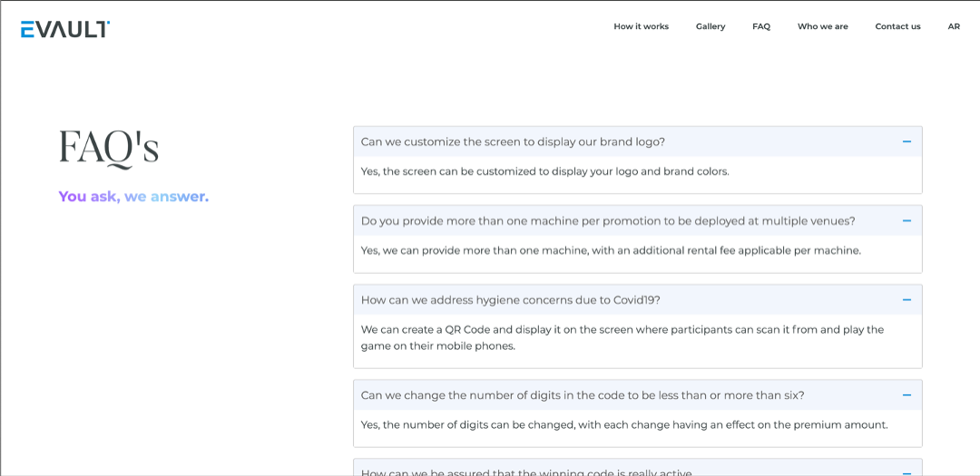The image size is (980, 476).
Task: Collapse 'How can we address hygiene concerns' question
Action: 510,300
